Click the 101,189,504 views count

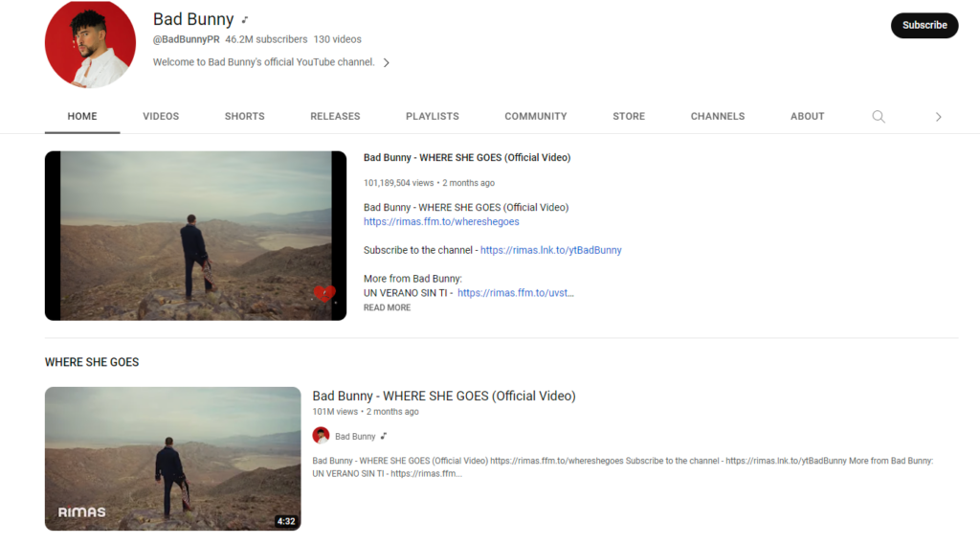(x=399, y=183)
